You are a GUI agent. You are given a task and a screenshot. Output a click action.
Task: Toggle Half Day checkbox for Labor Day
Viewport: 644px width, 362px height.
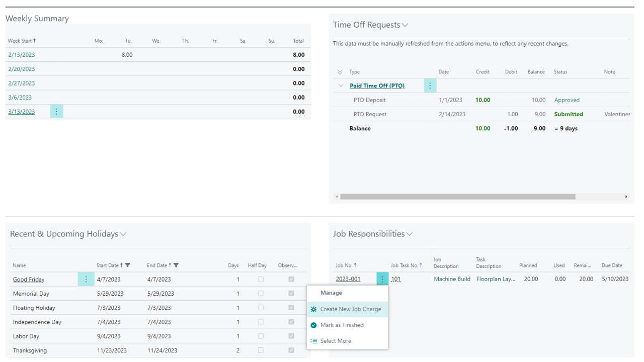[x=261, y=336]
